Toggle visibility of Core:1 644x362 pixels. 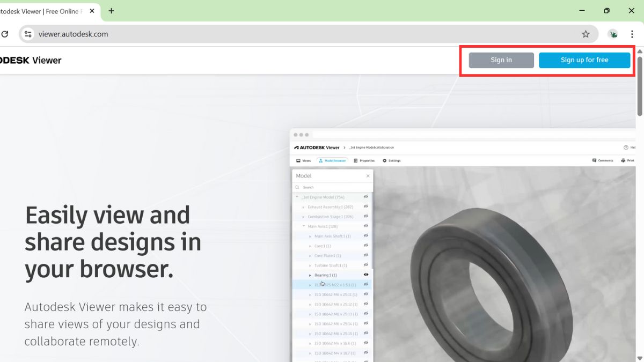tap(366, 245)
